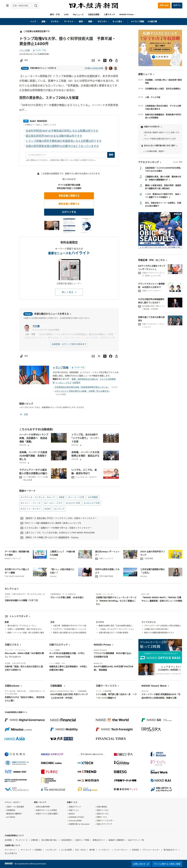Viewport: 187px width, 868px height.
Task: Open the 人事ウオッチ tab
Action: (109, 14)
